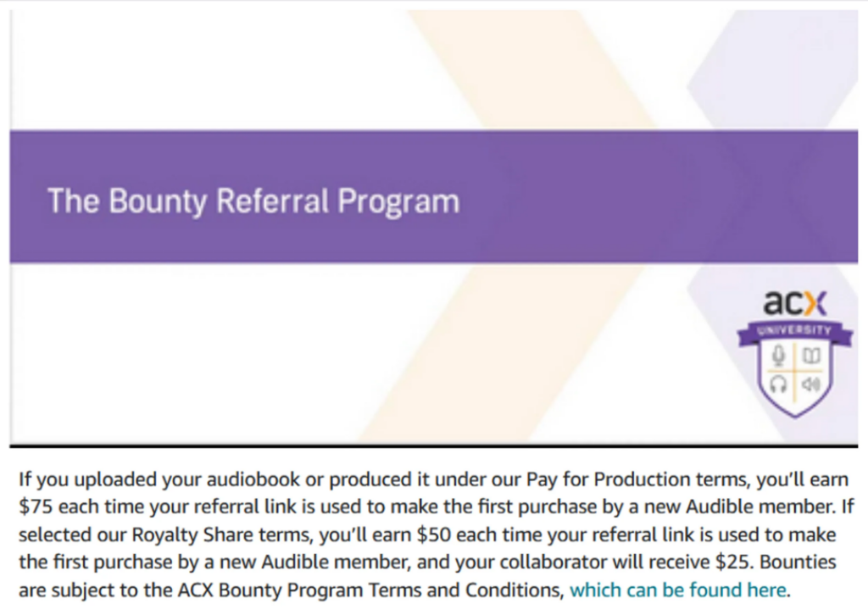Image resolution: width=868 pixels, height=615 pixels.
Task: Click the speaker icon in the shield
Action: pyautogui.click(x=811, y=385)
